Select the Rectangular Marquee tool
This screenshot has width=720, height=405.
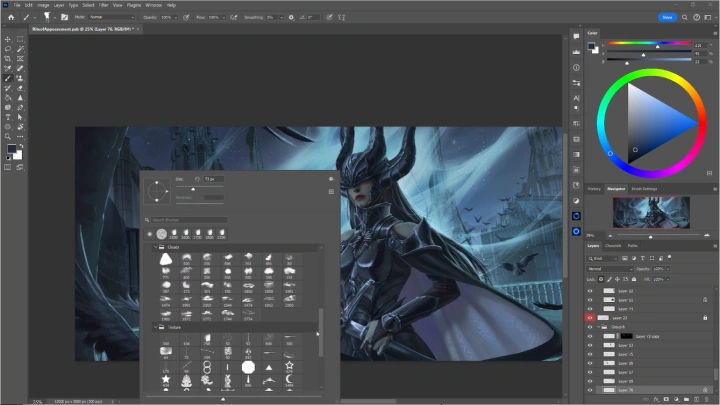pyautogui.click(x=20, y=39)
